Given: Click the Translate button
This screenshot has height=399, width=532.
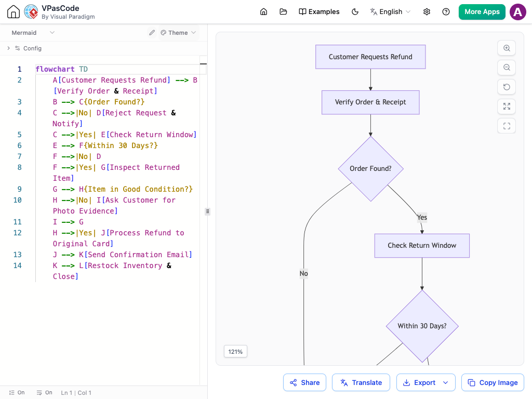Looking at the screenshot, I should 361,383.
